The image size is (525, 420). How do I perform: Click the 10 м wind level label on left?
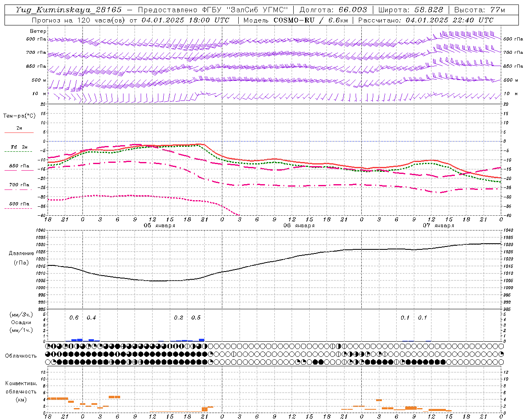(x=39, y=94)
